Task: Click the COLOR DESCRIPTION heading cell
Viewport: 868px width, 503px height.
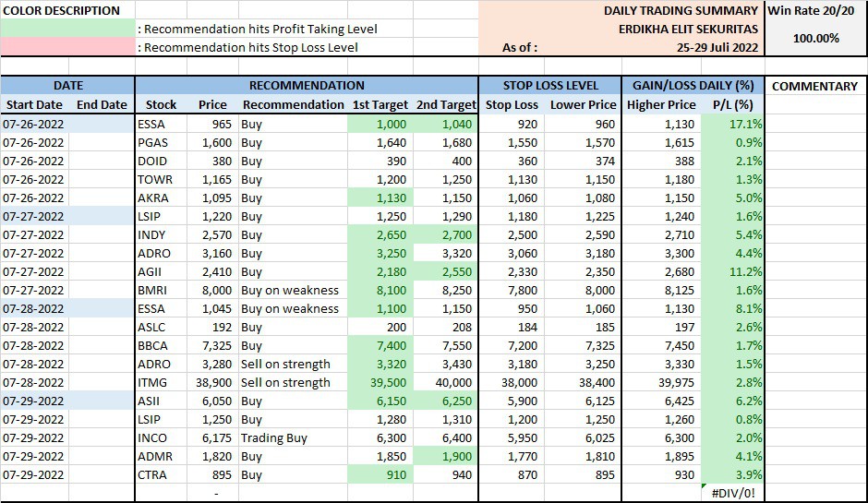Action: [x=63, y=11]
